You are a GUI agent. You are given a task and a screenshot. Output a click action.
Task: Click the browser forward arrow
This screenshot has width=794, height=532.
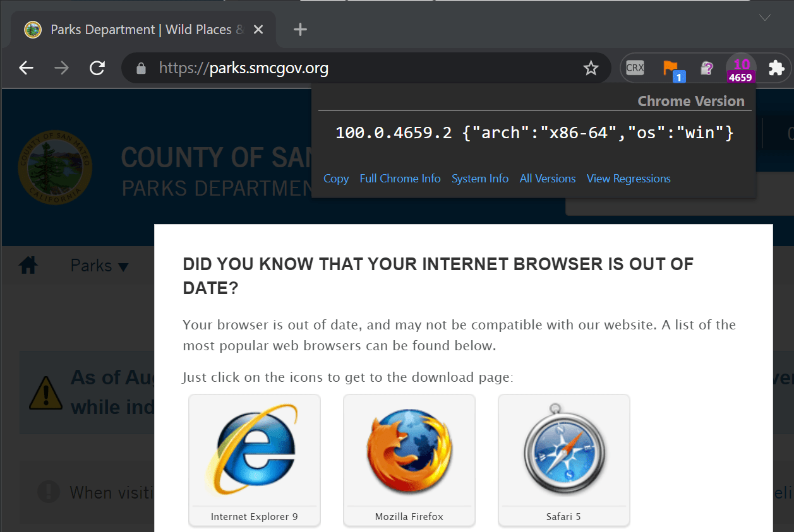pyautogui.click(x=61, y=68)
